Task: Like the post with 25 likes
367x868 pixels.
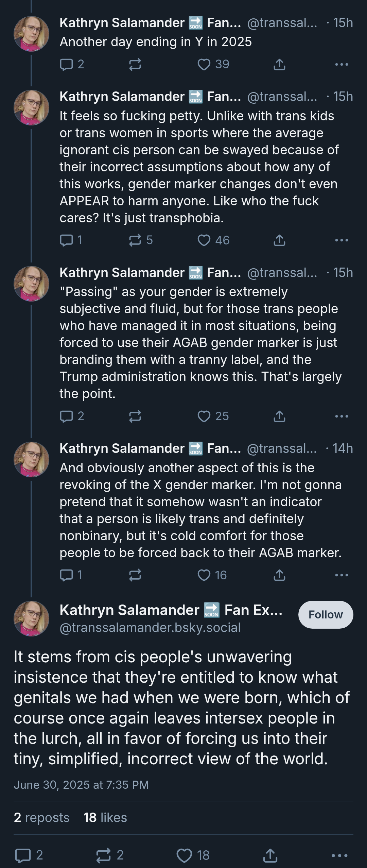Action: pyautogui.click(x=213, y=416)
